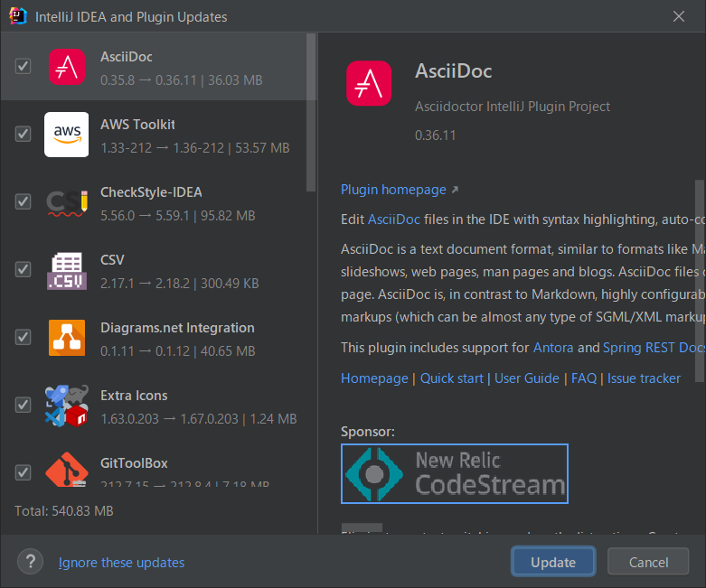Click version text 2.17.1 → 2.18.2

coord(145,284)
